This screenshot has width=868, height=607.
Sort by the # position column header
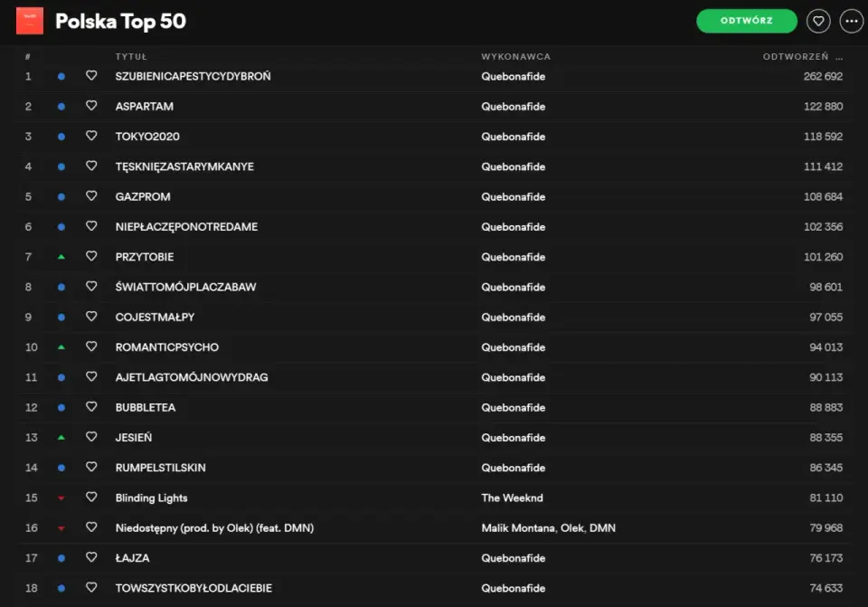(28, 56)
